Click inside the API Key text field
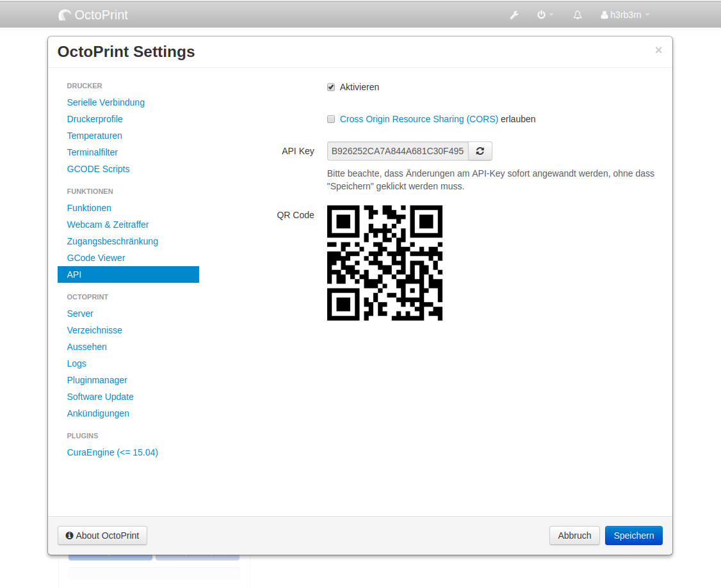721x588 pixels. click(x=397, y=152)
